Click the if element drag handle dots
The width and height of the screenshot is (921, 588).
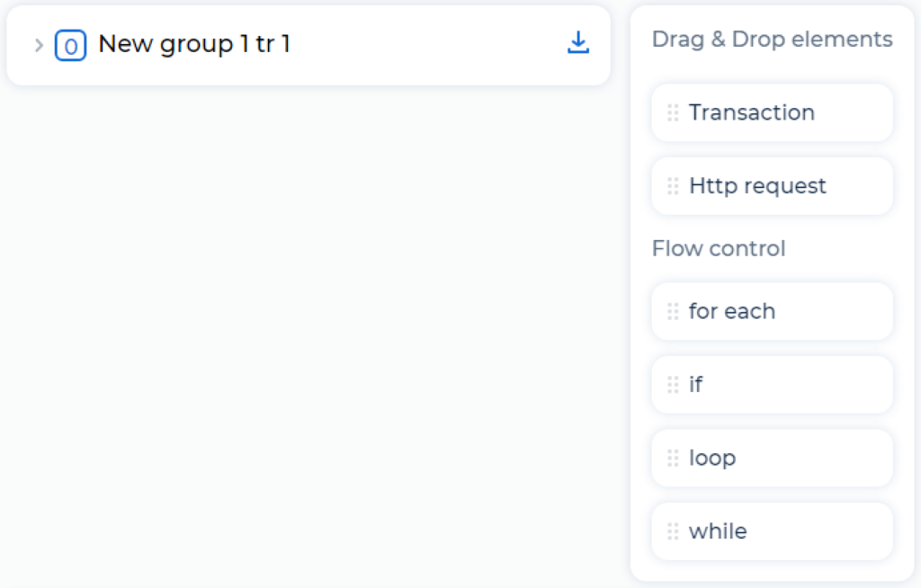(x=673, y=385)
